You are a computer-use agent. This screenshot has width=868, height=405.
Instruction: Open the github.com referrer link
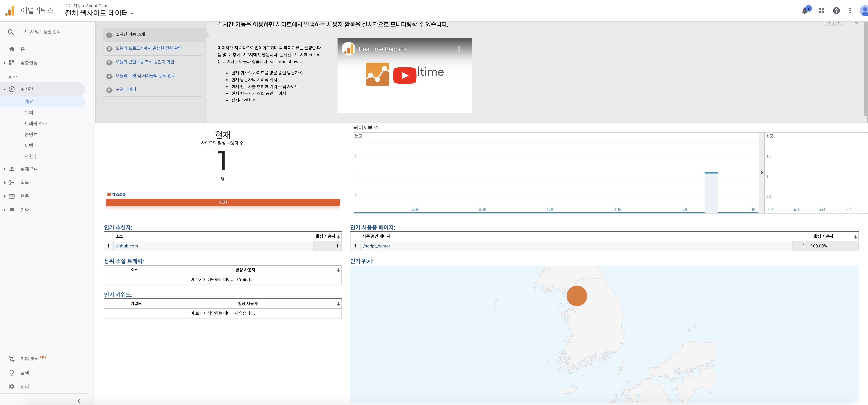pos(127,246)
